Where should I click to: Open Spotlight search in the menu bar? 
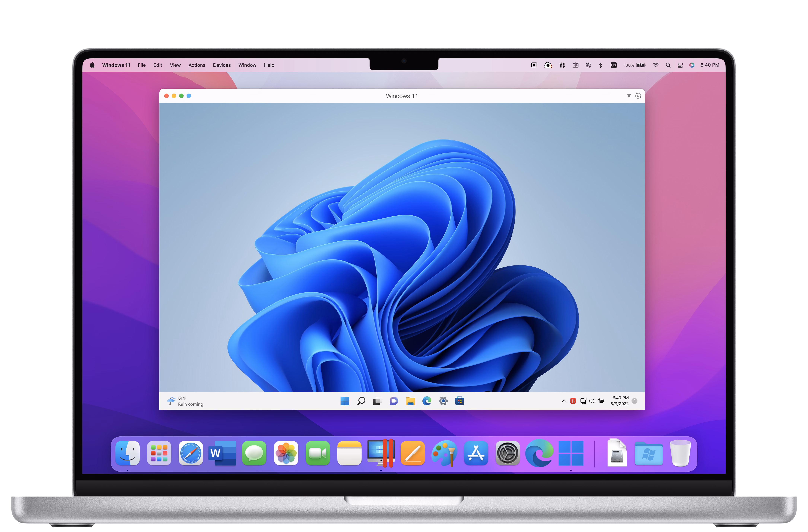668,65
